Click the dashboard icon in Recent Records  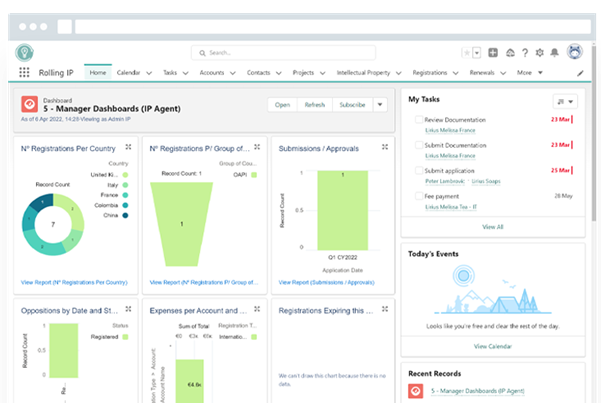click(415, 391)
